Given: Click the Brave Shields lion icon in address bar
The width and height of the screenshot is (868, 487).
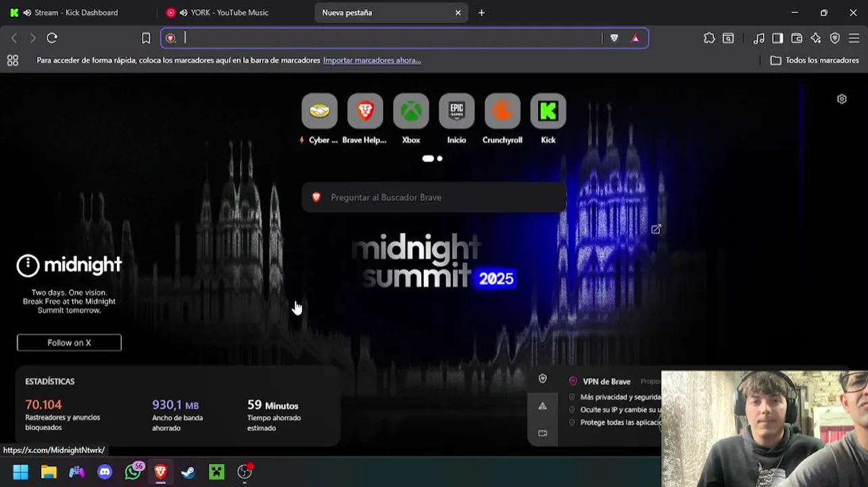Looking at the screenshot, I should tap(614, 38).
